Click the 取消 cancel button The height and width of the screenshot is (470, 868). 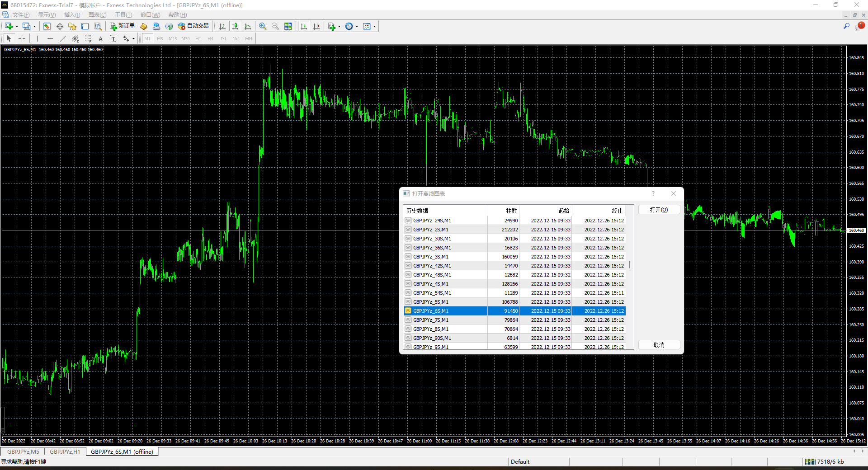[659, 345]
